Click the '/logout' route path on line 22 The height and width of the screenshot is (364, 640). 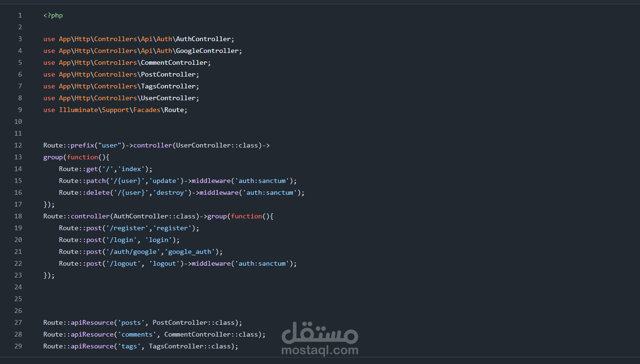pos(123,263)
